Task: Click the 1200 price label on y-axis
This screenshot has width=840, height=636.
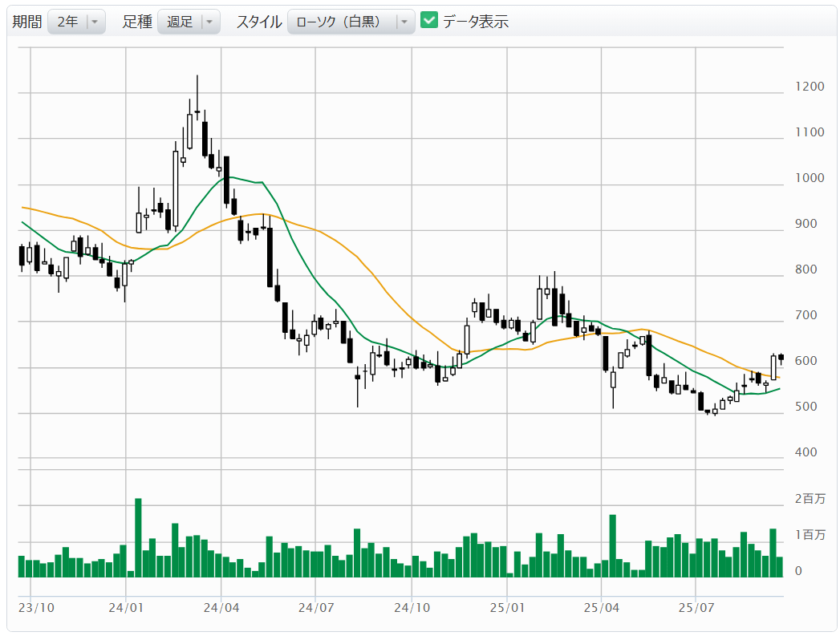Action: tap(809, 87)
